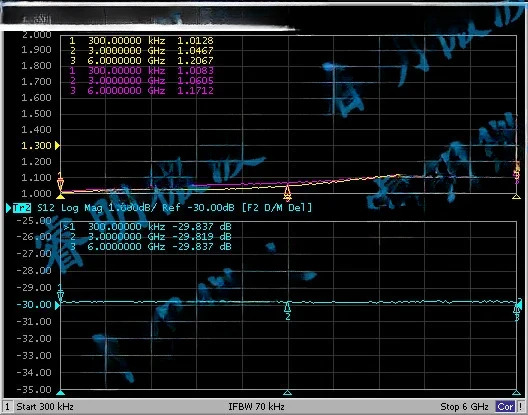Click the hollow cyan triangle at the lower graph's bottom-right

(x=517, y=393)
